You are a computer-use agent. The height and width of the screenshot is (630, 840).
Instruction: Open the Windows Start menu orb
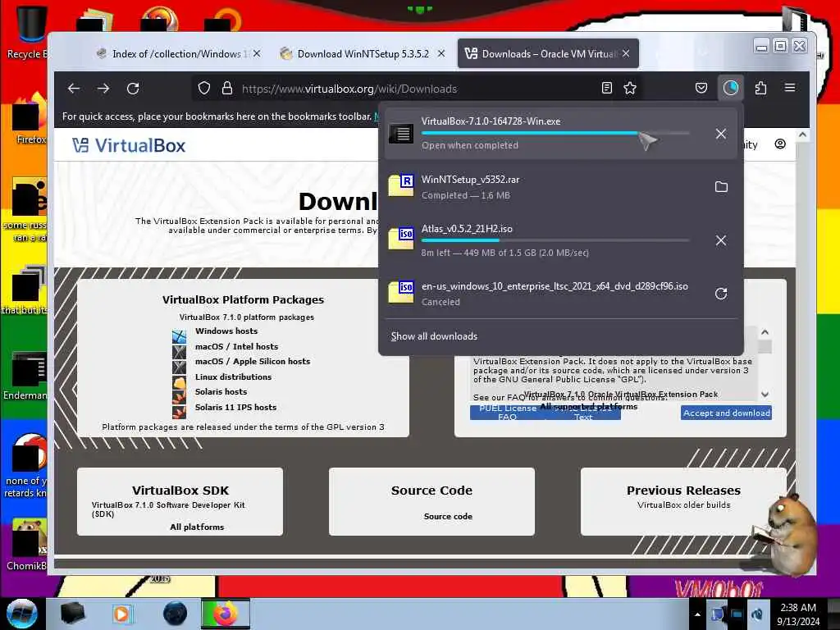22,614
